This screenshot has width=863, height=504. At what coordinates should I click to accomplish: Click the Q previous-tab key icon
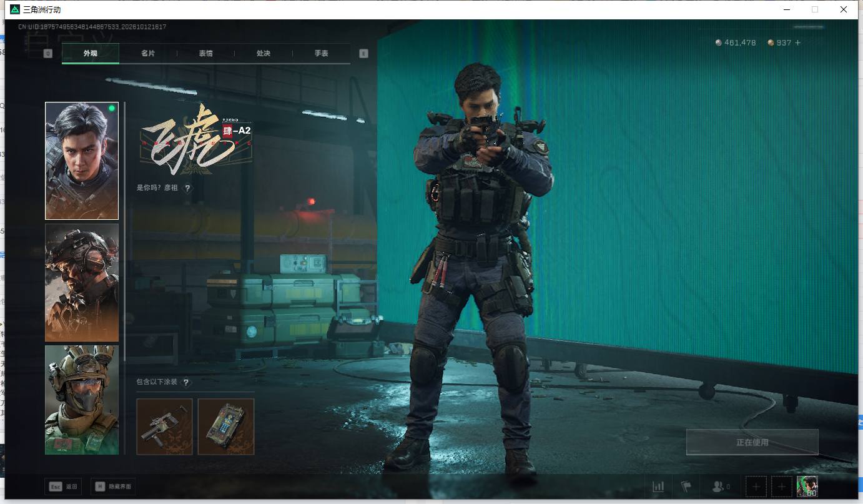pos(48,54)
